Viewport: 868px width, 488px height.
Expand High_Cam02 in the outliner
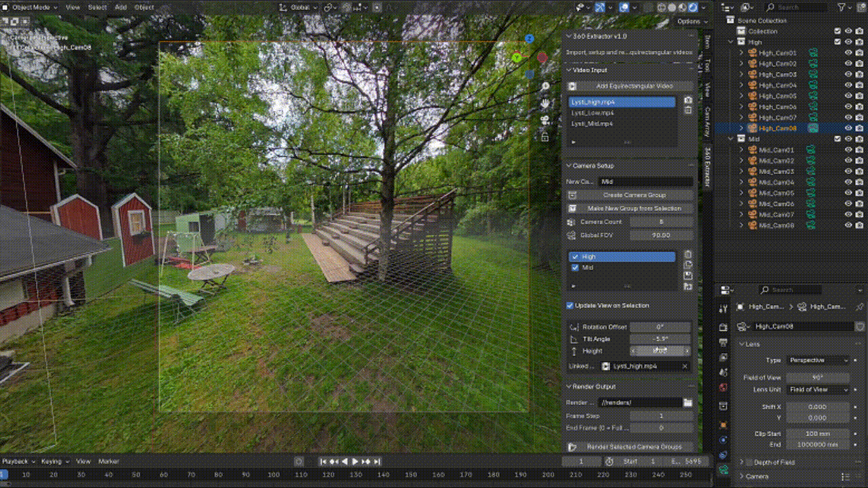742,64
